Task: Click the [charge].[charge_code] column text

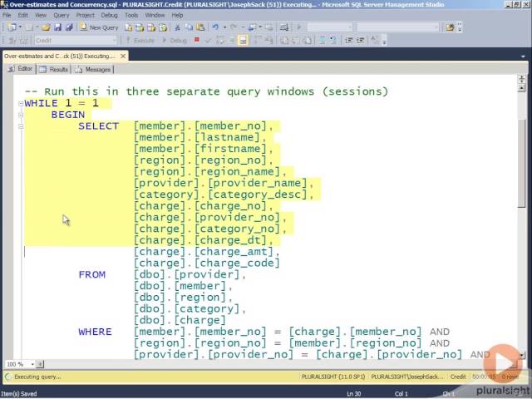Action: [207, 263]
